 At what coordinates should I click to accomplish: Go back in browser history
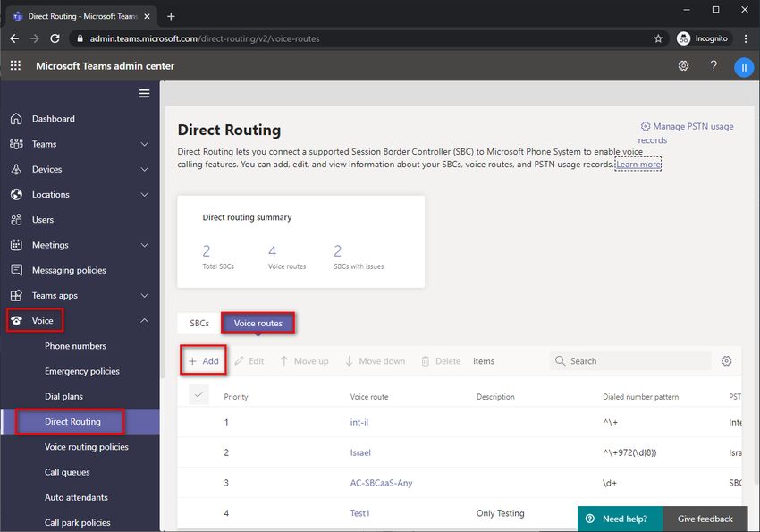pos(14,38)
